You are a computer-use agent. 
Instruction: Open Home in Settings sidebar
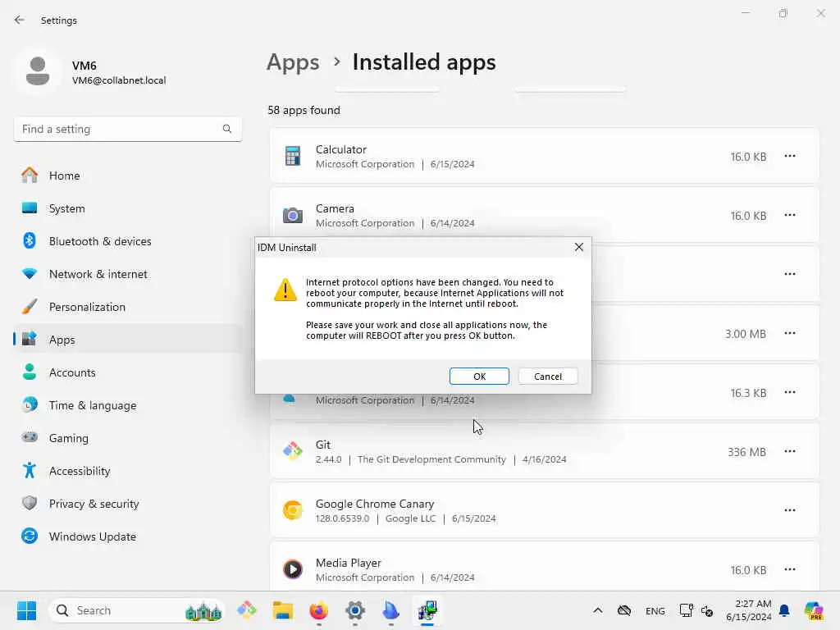[127, 176]
